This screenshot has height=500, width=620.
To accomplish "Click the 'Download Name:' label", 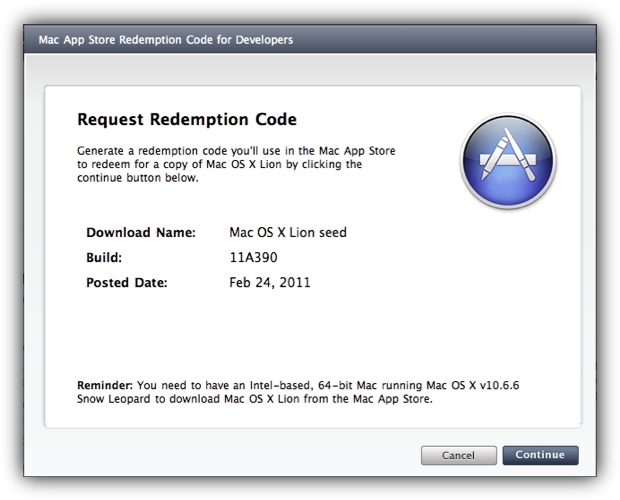I will (x=141, y=232).
